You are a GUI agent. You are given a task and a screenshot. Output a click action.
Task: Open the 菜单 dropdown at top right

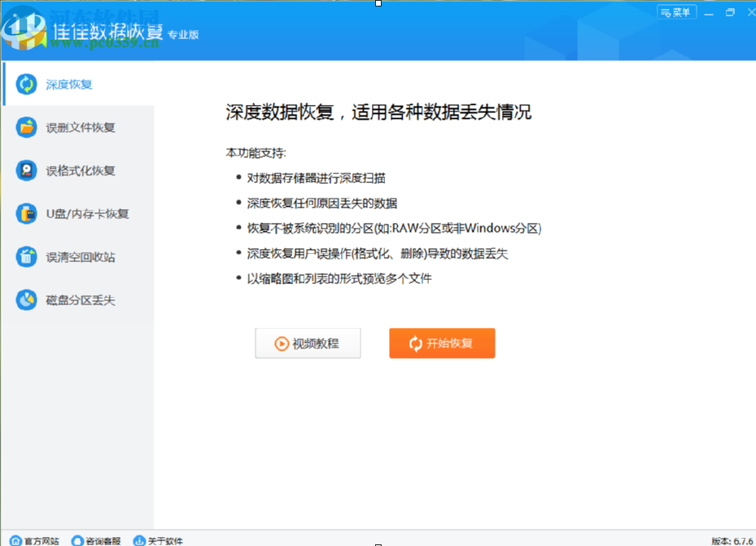coord(676,12)
